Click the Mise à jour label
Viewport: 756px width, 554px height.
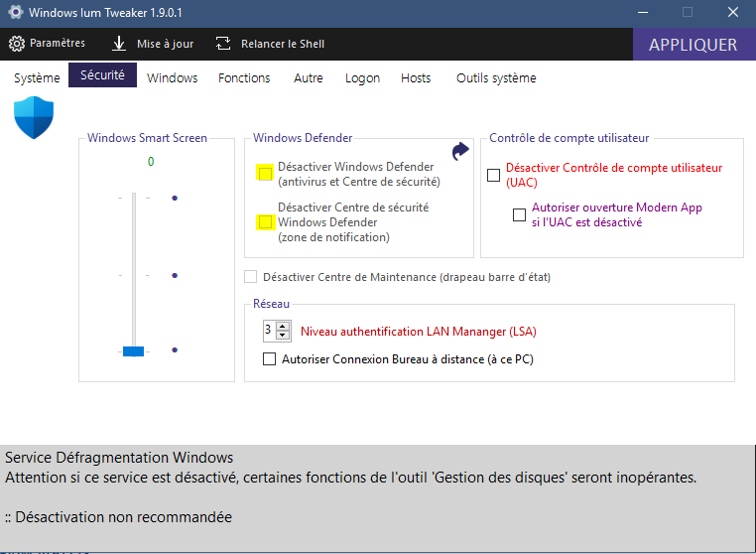tap(166, 44)
